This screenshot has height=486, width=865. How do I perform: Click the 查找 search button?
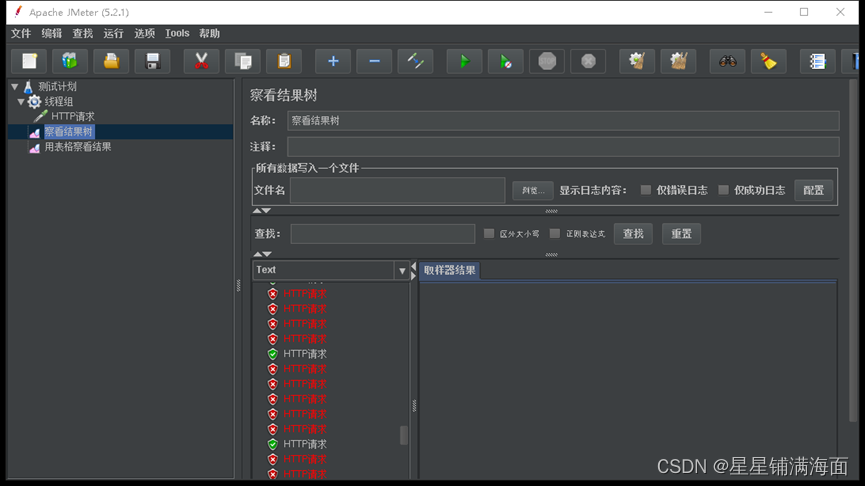coord(633,234)
